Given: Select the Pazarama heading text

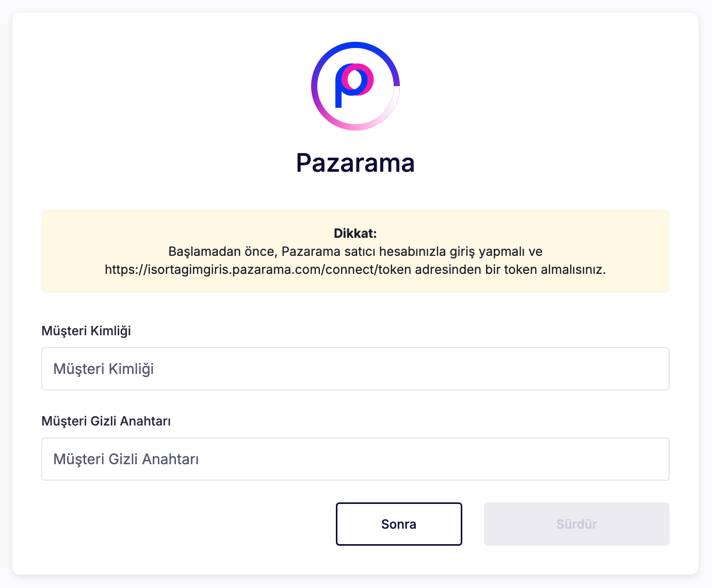Looking at the screenshot, I should (355, 163).
